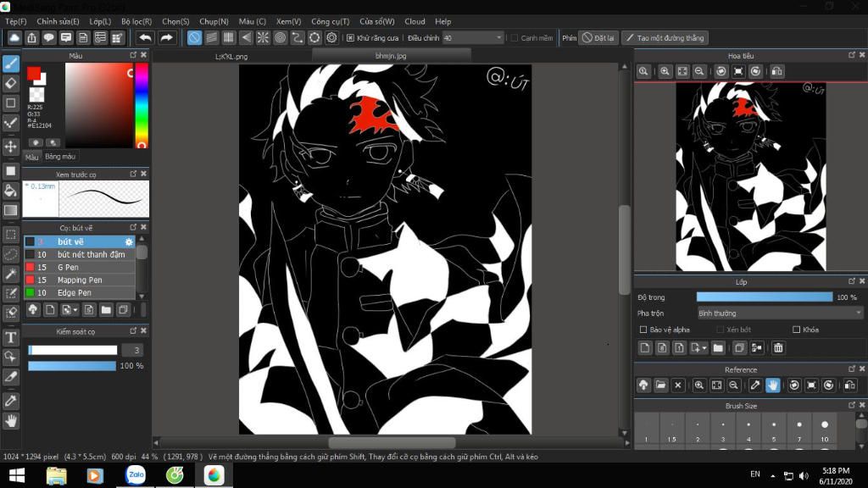Enable concentric circle snap guide
Image resolution: width=868 pixels, height=488 pixels.
tap(280, 37)
